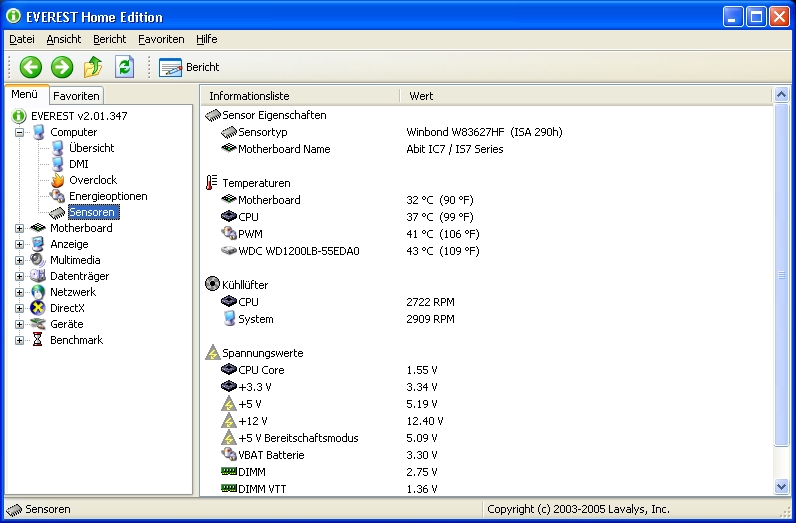Viewport: 796px width, 523px height.
Task: Click the Temperaturen thermometer icon
Action: [x=212, y=183]
